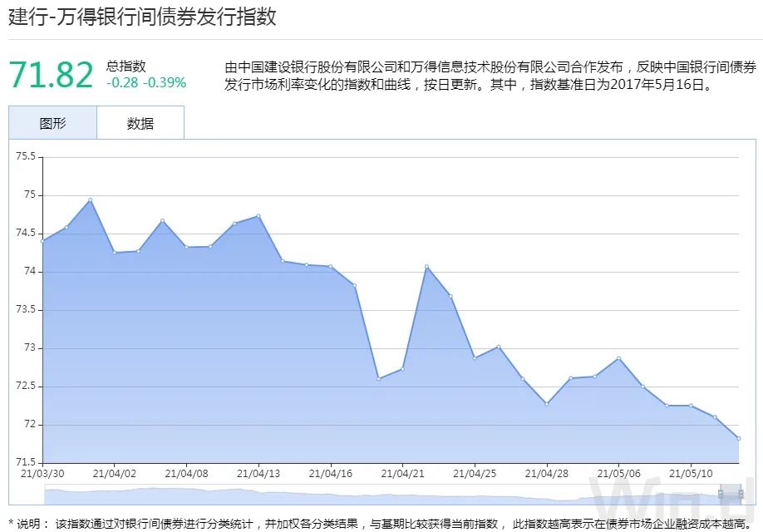Click the 21/04/16 x-axis label
763x532 pixels.
(x=331, y=474)
